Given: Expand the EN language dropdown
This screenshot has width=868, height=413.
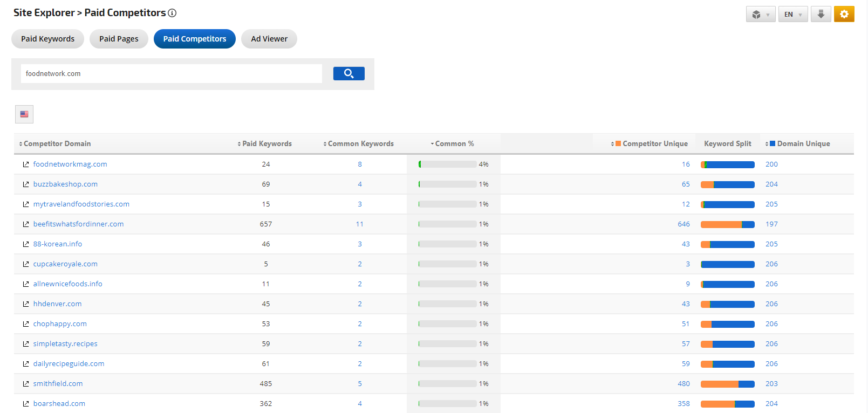Looking at the screenshot, I should point(792,14).
